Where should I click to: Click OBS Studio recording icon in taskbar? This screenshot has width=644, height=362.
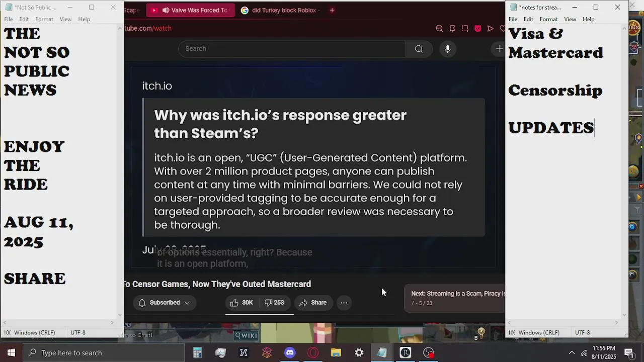(429, 353)
